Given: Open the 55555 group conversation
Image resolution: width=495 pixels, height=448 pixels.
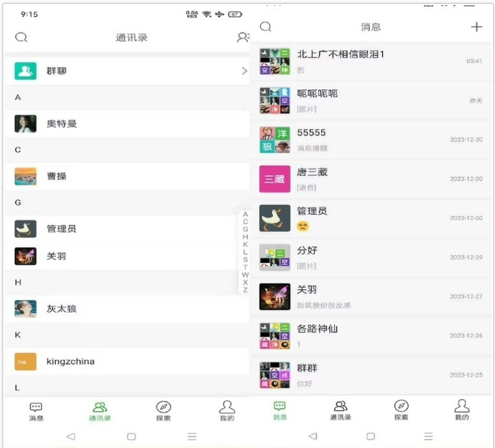Looking at the screenshot, I should point(371,140).
